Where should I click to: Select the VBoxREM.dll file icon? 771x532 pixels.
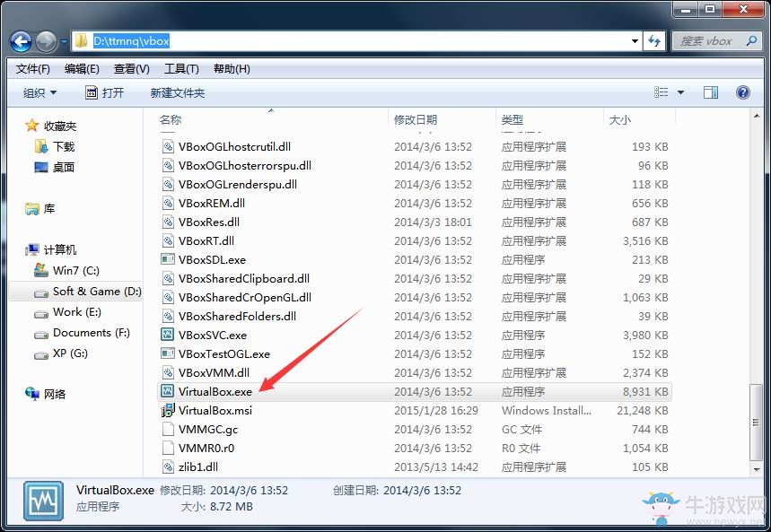point(168,203)
